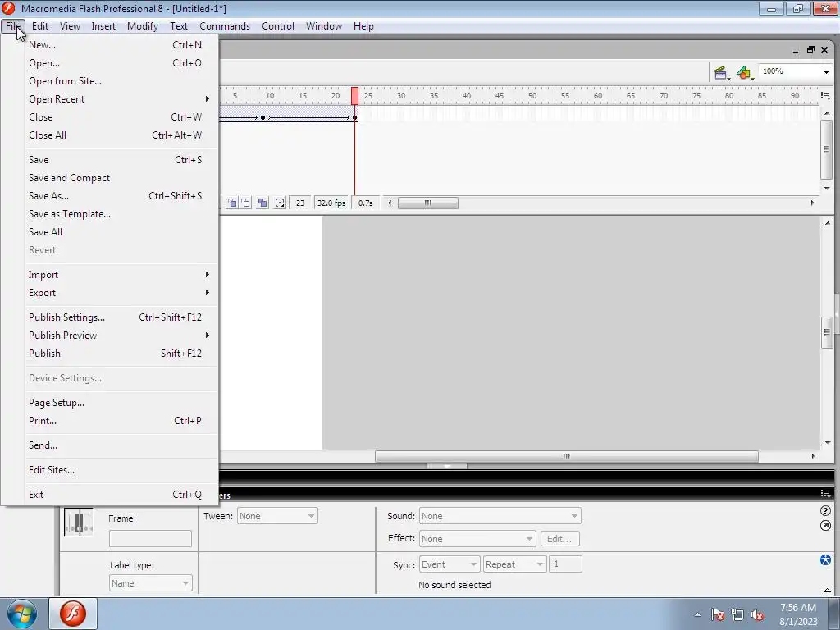Open the Tween dropdown
This screenshot has width=840, height=630.
[277, 516]
